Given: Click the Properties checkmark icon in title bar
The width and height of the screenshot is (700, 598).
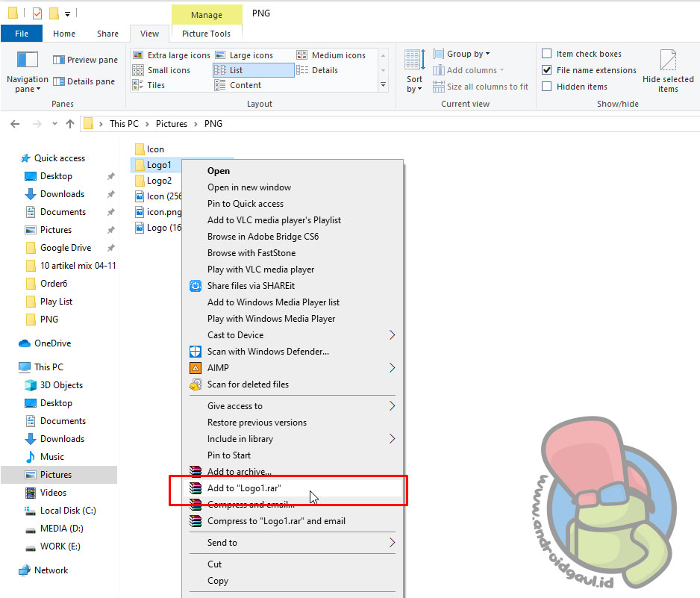Looking at the screenshot, I should pos(37,13).
